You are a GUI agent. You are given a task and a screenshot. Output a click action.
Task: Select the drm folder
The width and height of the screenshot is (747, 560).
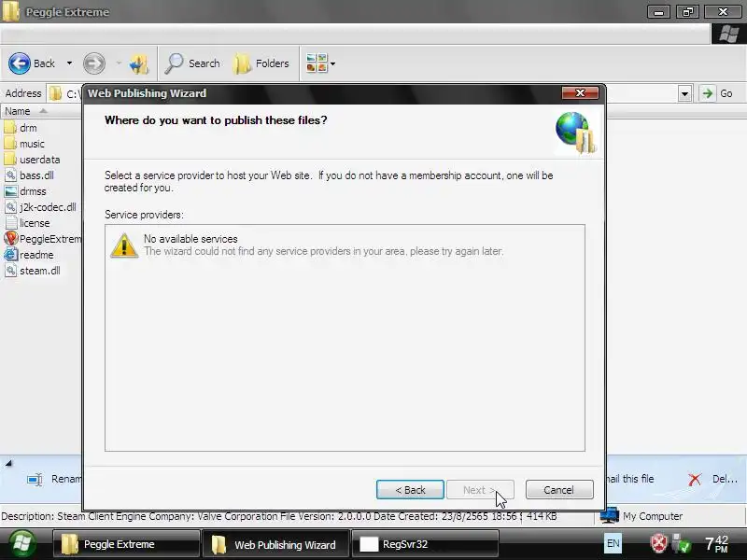click(x=21, y=128)
